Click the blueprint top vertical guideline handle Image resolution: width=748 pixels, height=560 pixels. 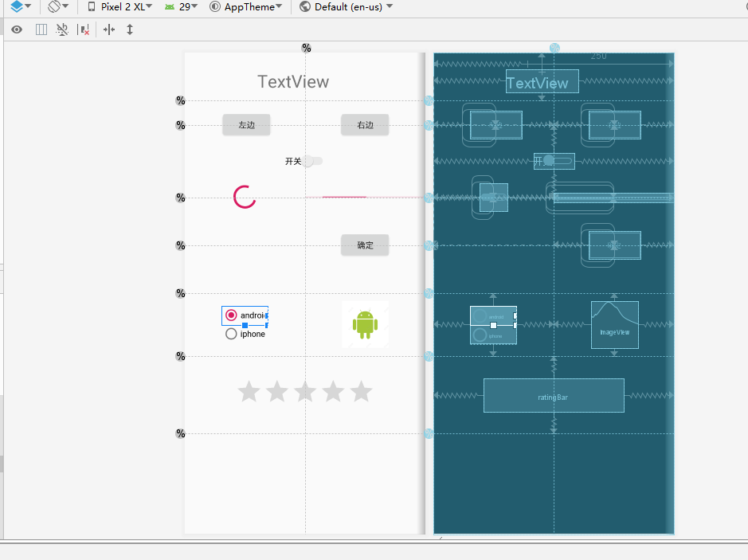[x=554, y=48]
